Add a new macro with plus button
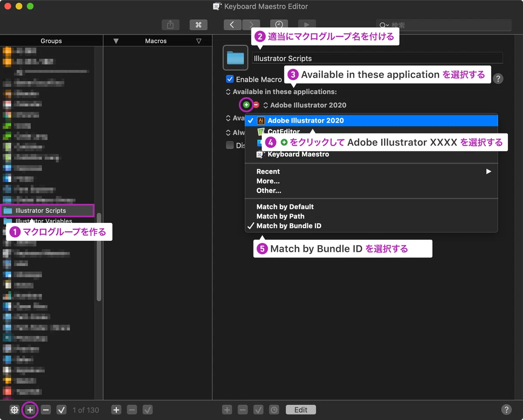The image size is (523, 420). click(x=116, y=410)
